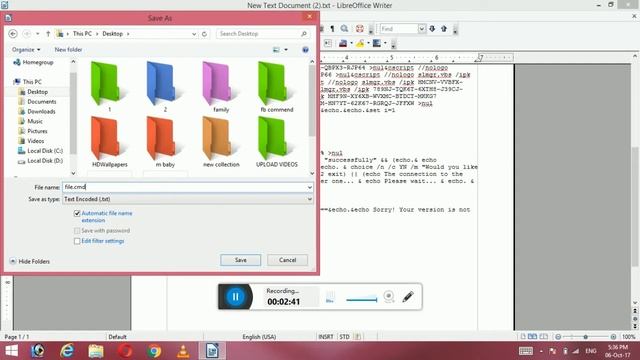The width and height of the screenshot is (640, 360).
Task: Launch Internet Explorer from taskbar
Action: pyautogui.click(x=67, y=351)
